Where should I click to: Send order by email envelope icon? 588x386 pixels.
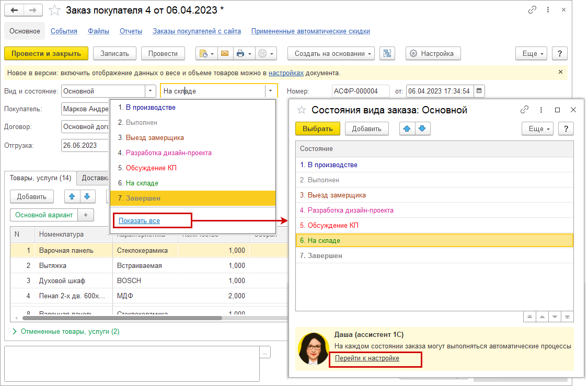[225, 54]
